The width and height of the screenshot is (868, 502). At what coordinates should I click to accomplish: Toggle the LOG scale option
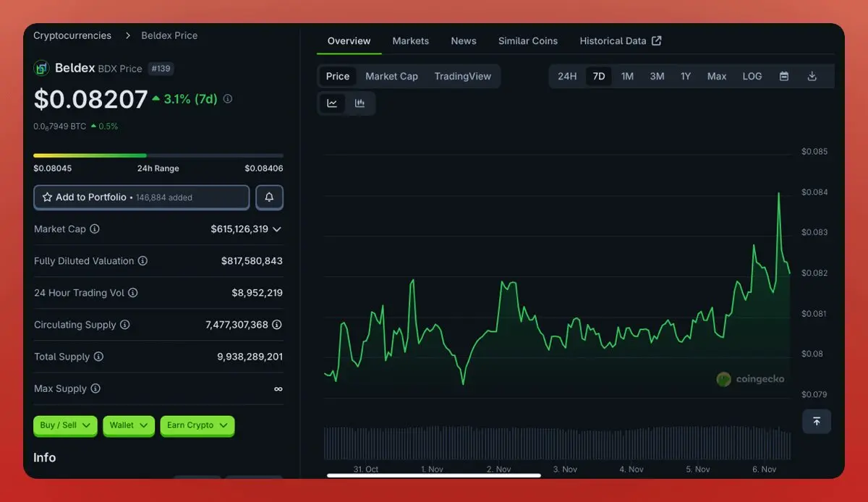[752, 76]
